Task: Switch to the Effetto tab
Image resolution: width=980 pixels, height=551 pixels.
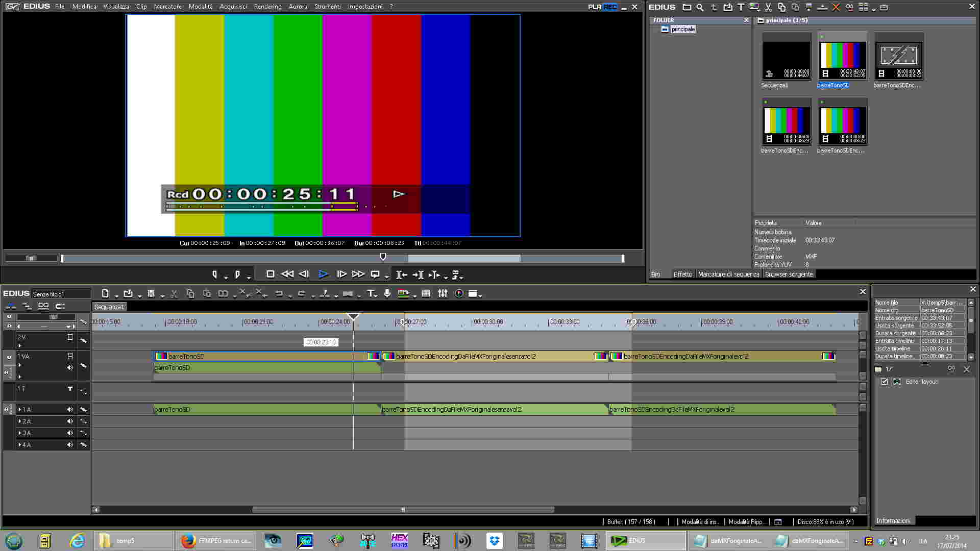Action: tap(682, 274)
